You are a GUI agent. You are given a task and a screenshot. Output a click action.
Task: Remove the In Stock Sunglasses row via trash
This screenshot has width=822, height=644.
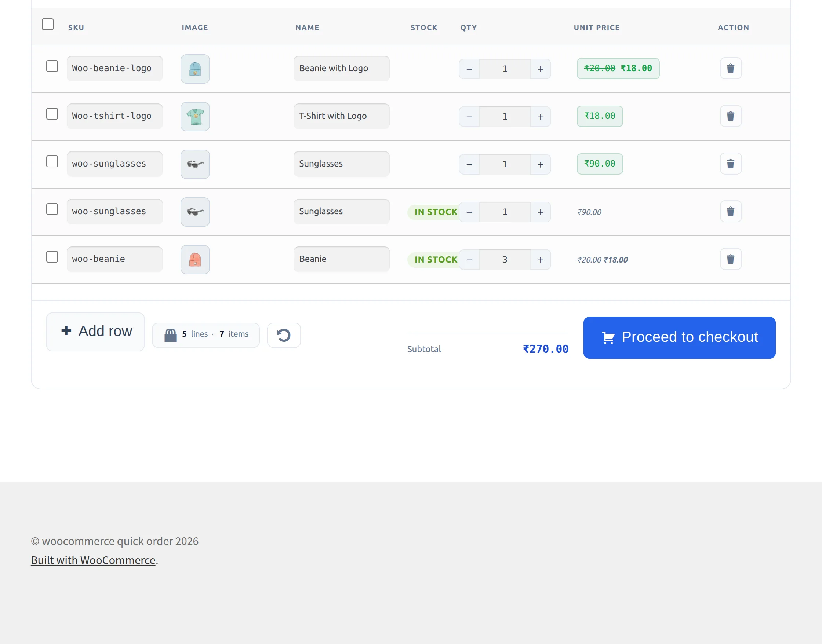(730, 212)
